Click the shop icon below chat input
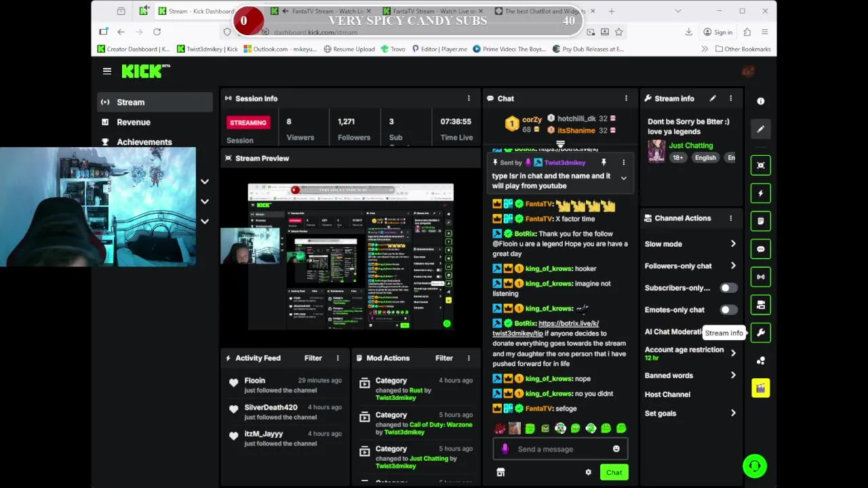 [500, 472]
